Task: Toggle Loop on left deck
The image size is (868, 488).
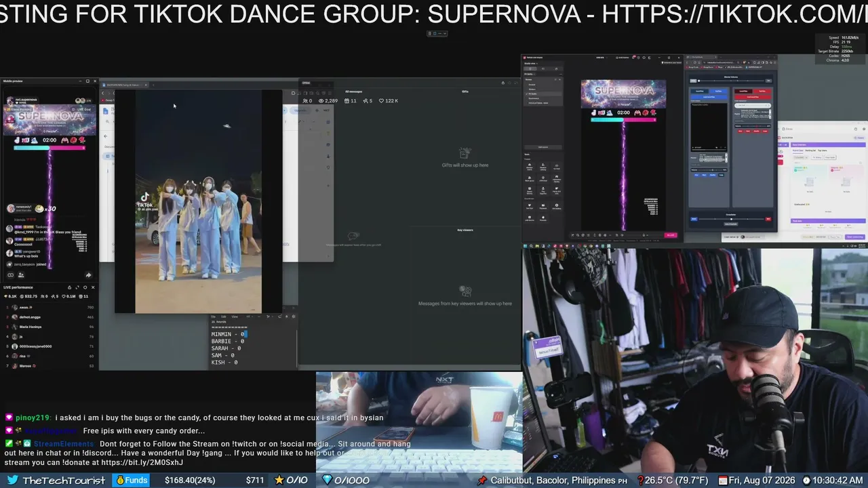Action: coord(722,175)
